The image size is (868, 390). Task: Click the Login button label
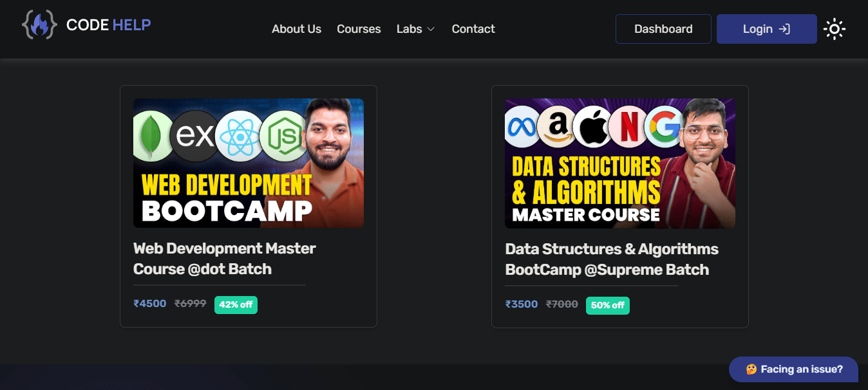pos(757,29)
